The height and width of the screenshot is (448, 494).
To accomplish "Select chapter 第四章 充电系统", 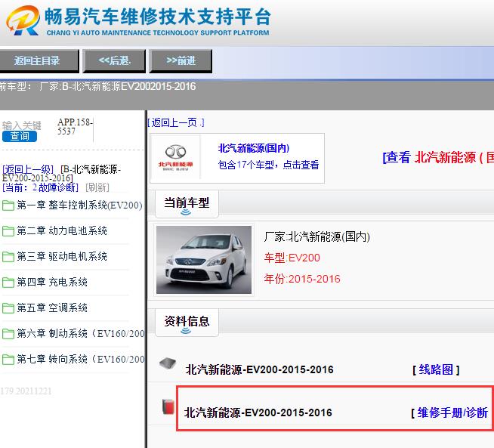I will [52, 282].
